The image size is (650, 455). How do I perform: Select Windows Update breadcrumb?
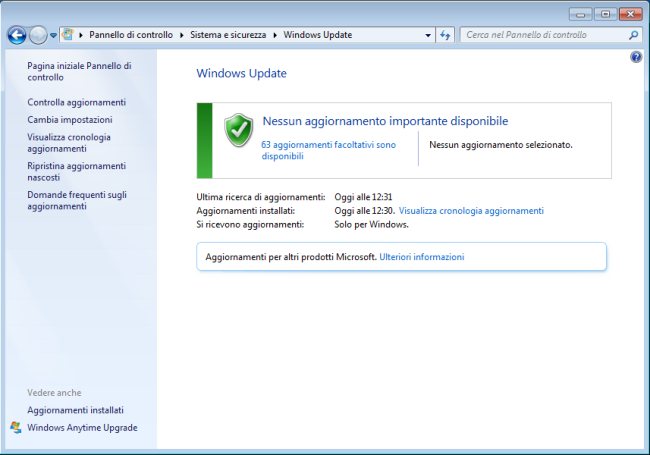tap(318, 35)
